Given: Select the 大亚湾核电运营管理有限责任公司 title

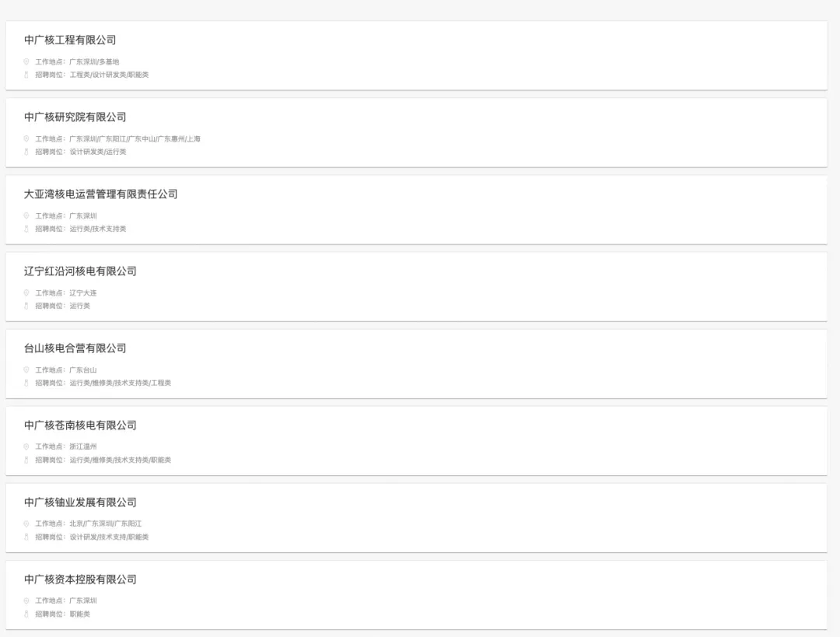Looking at the screenshot, I should click(x=100, y=194).
